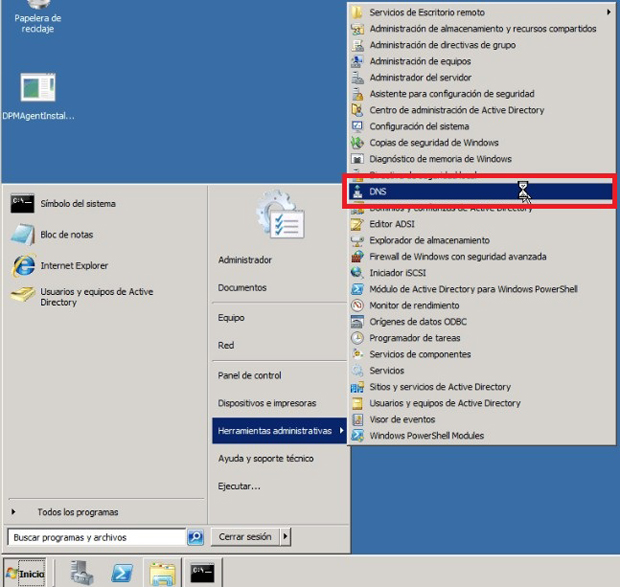Expand Servicios de Escritorio remoto submenu arrow

(609, 12)
